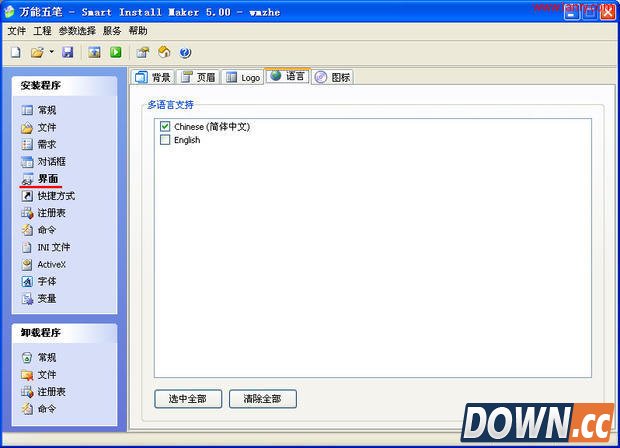Click the blue Help question icon
The image size is (620, 448).
tap(185, 52)
